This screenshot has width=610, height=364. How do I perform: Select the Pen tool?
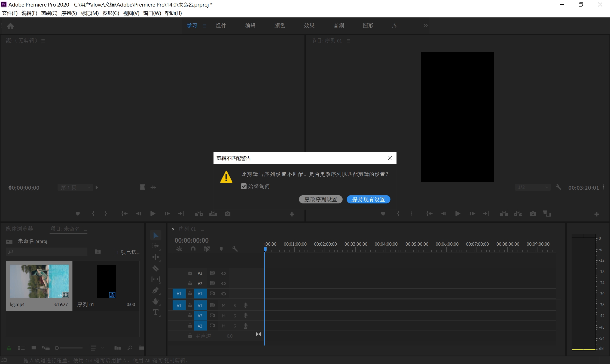click(155, 291)
